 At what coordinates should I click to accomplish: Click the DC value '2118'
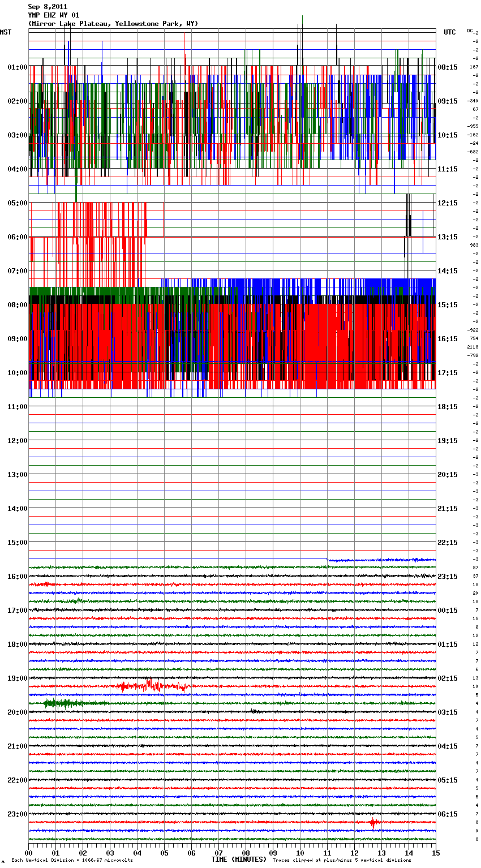[473, 347]
